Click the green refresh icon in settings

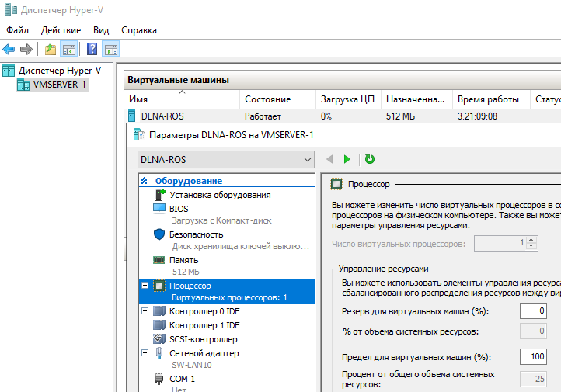370,159
